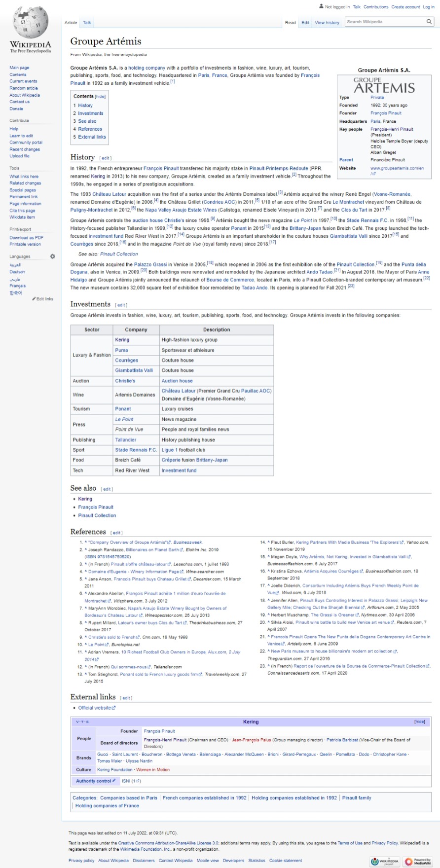Open Contributions link at top
Image resolution: width=440 pixels, height=868 pixels.
[376, 7]
